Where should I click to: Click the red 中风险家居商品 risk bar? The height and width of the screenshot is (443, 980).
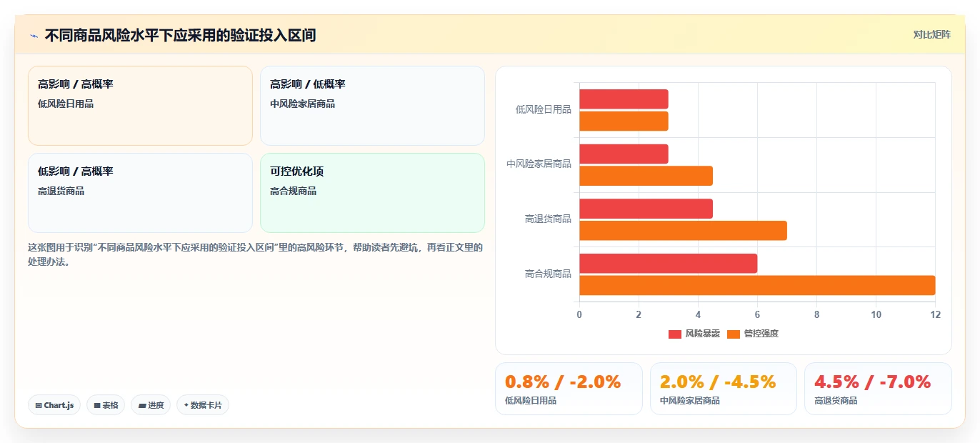(624, 154)
